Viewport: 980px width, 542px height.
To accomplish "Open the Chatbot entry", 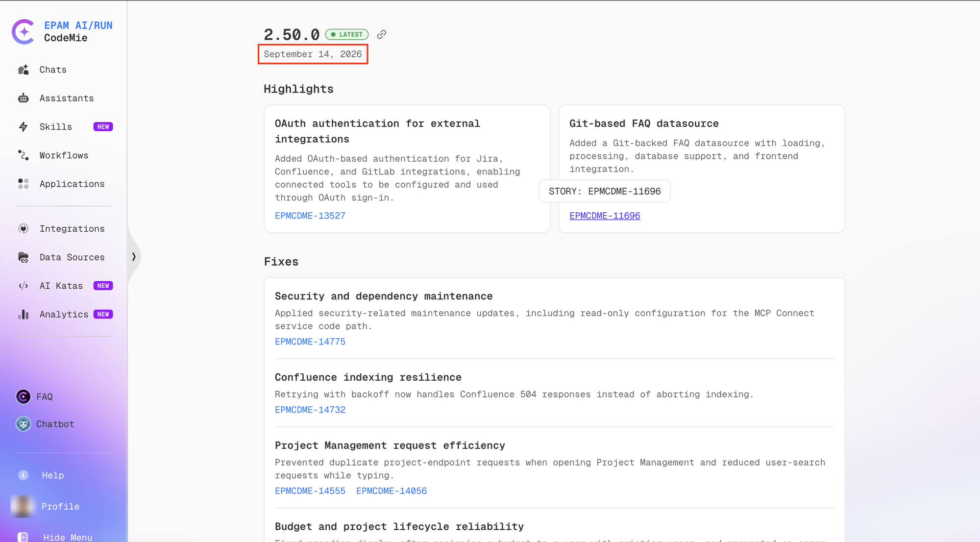I will coord(55,424).
